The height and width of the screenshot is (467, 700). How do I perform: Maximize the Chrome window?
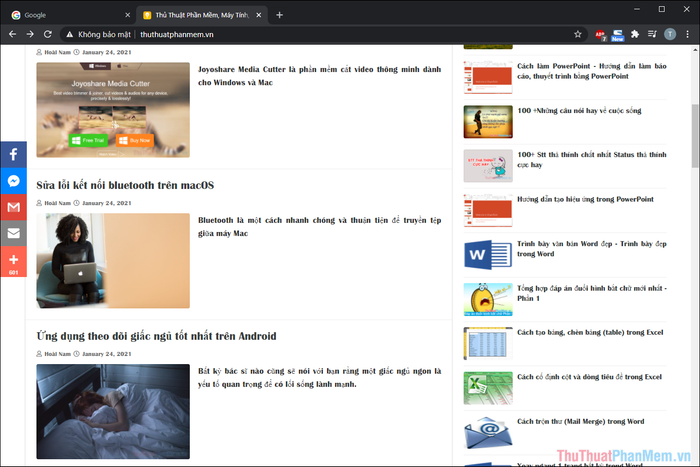click(x=662, y=9)
